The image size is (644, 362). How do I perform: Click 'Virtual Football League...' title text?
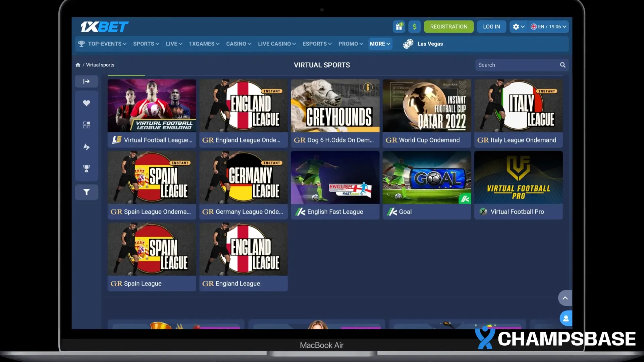[x=158, y=140]
